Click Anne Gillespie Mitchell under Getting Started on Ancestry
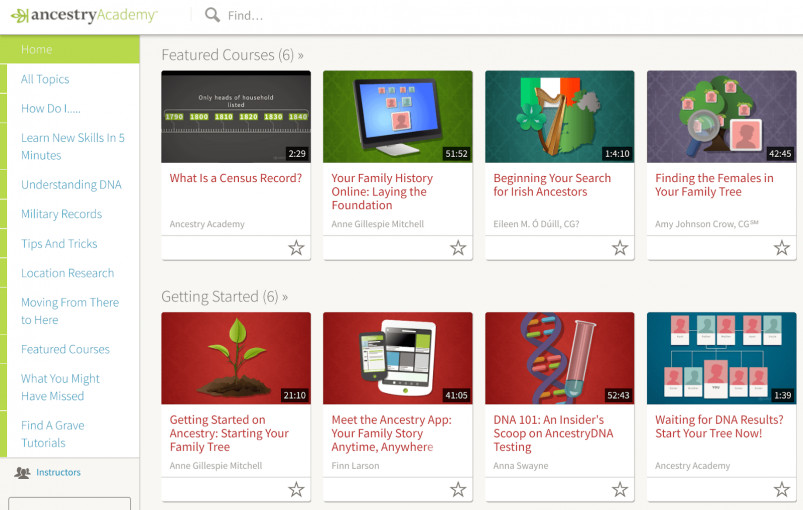Image resolution: width=803 pixels, height=510 pixels. tap(216, 465)
